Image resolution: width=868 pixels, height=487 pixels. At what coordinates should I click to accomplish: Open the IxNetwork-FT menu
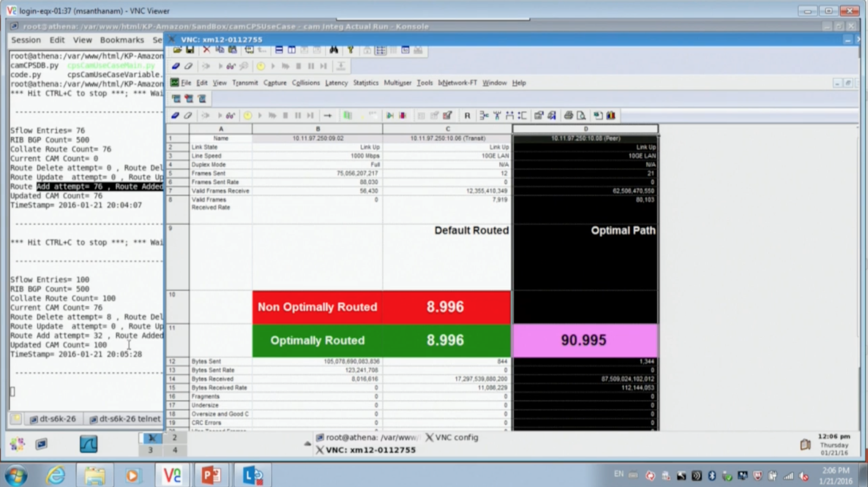[457, 83]
